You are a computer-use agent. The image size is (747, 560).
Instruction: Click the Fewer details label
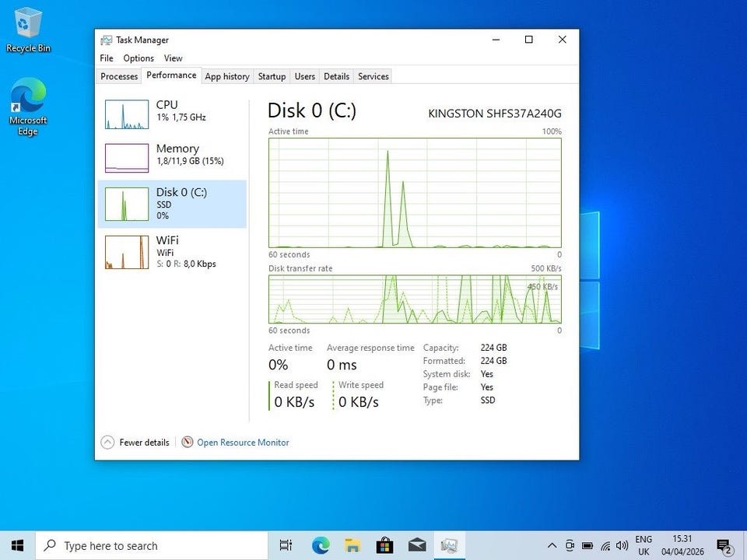tap(145, 443)
